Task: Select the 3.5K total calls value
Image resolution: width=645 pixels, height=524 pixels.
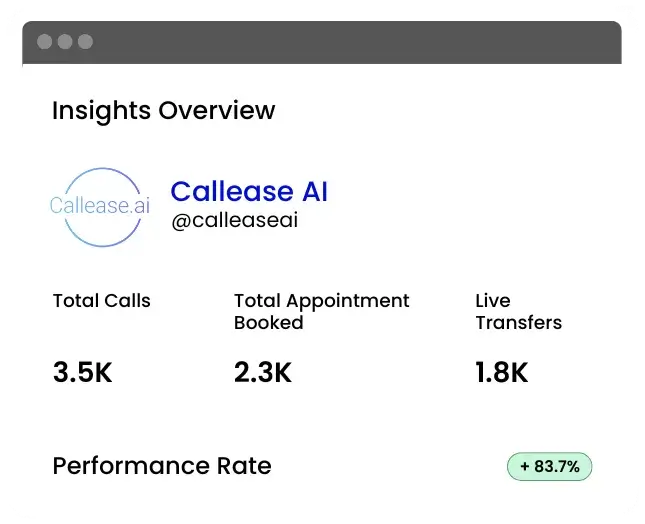Action: click(82, 373)
